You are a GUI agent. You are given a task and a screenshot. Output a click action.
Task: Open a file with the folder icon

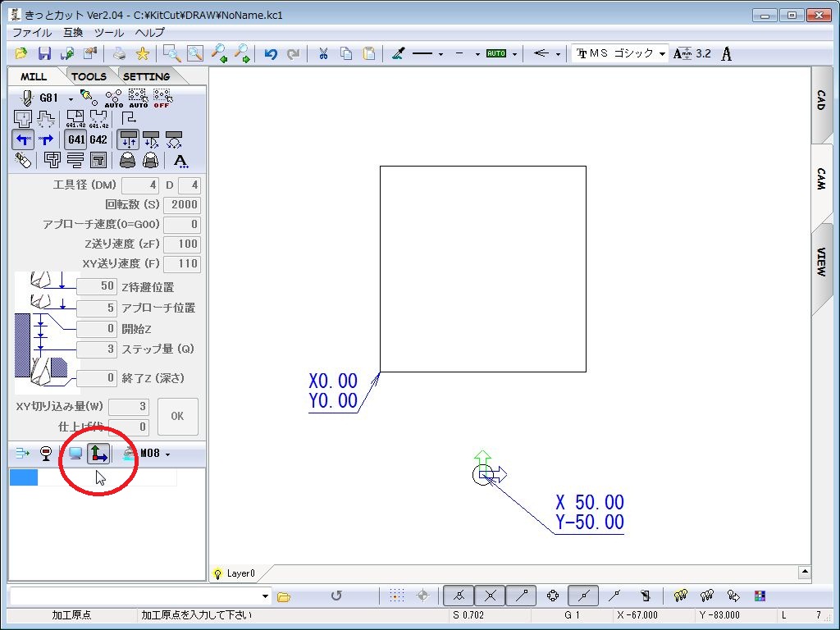coord(21,53)
